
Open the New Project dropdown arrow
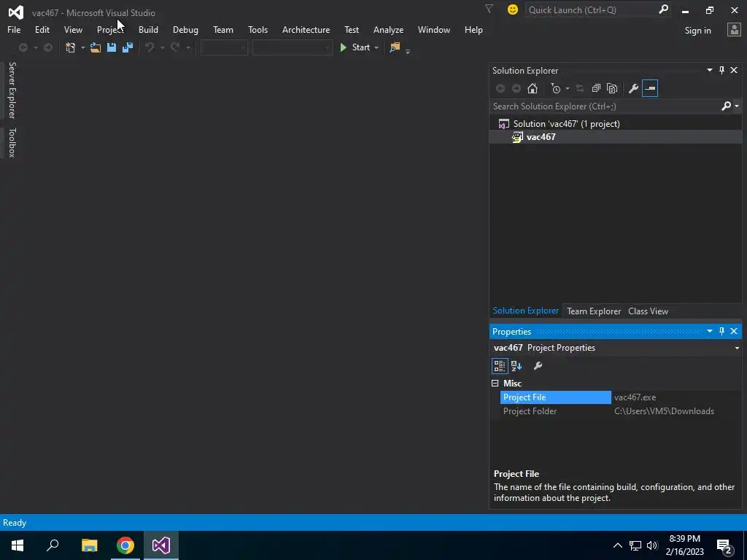tap(82, 47)
